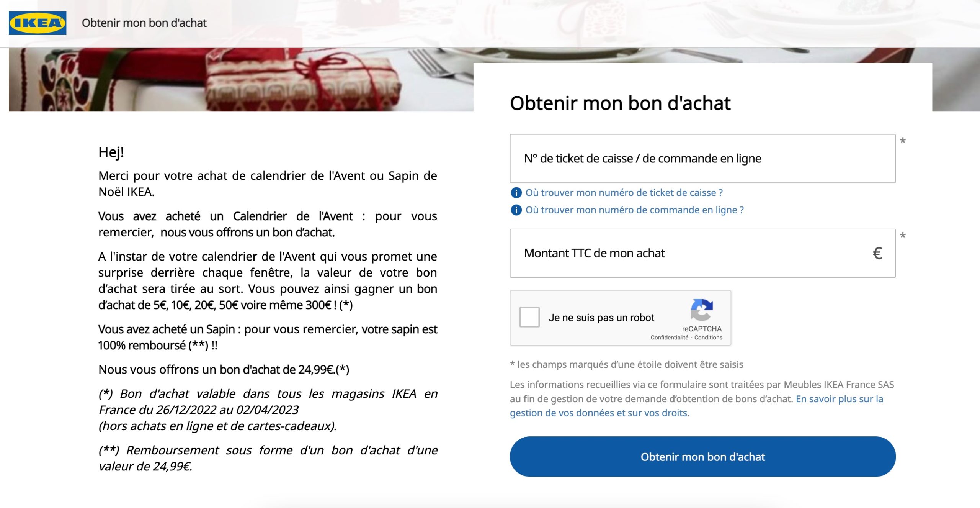Click the "Hej!" greeting heading
Screen dimensions: 980x508
111,152
